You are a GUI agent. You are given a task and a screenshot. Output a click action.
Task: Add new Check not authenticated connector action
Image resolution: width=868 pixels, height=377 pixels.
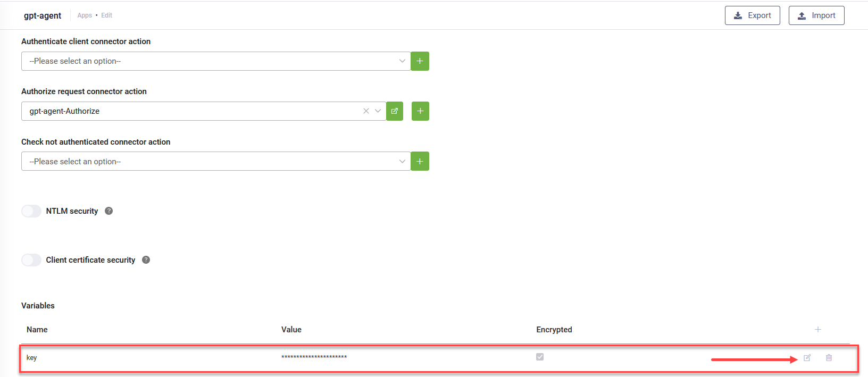coord(420,161)
